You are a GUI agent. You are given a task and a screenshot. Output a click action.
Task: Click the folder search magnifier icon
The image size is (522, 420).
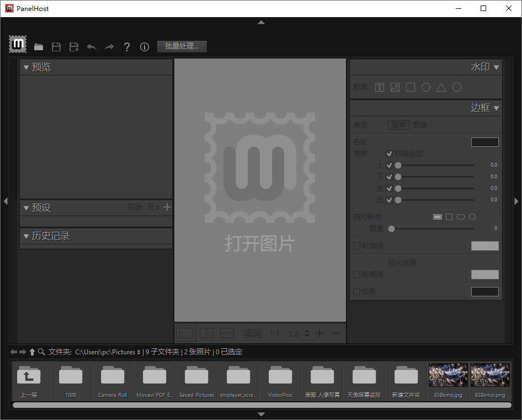pos(41,352)
